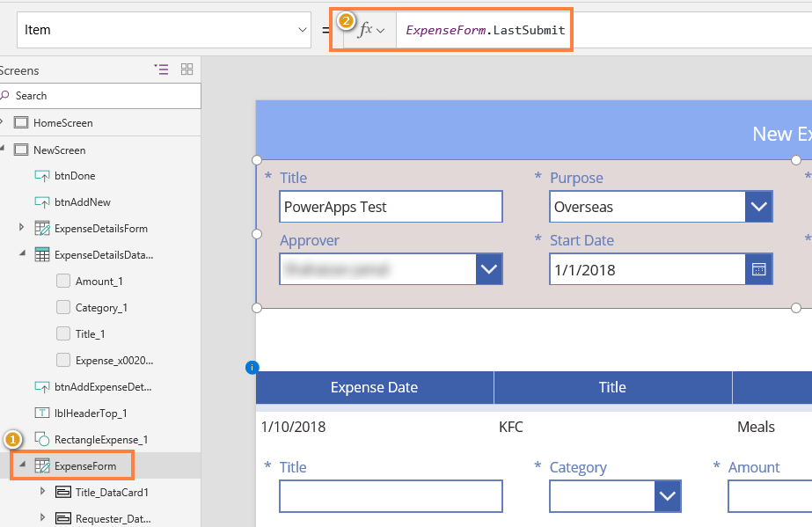Expand the HomeScreen node

[6, 122]
